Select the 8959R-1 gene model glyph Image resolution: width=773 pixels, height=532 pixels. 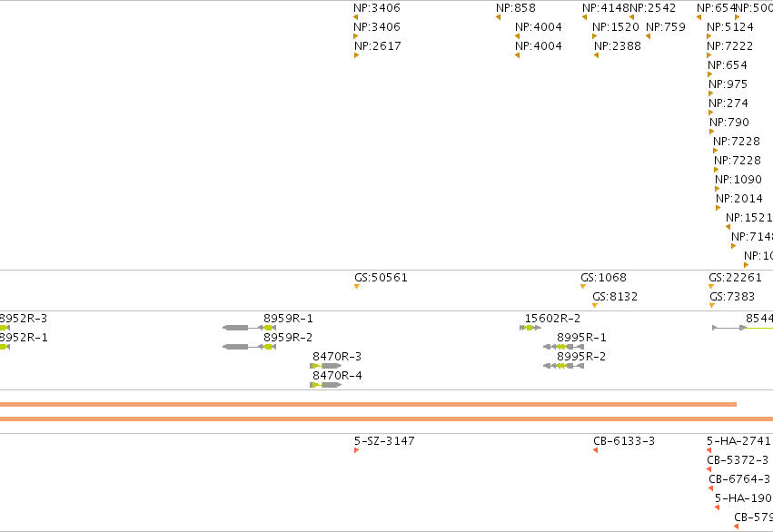pyautogui.click(x=249, y=328)
